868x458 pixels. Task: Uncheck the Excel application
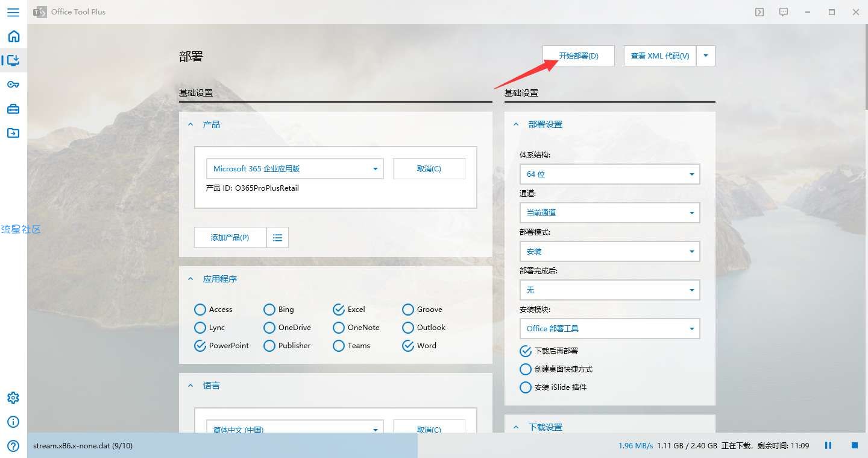click(339, 310)
